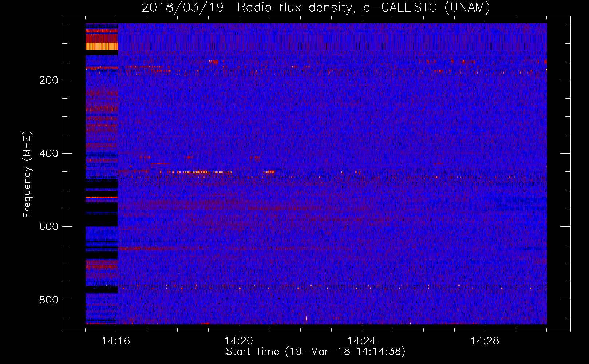
Task: Select the 200 frequency tick label
Action: [49, 80]
